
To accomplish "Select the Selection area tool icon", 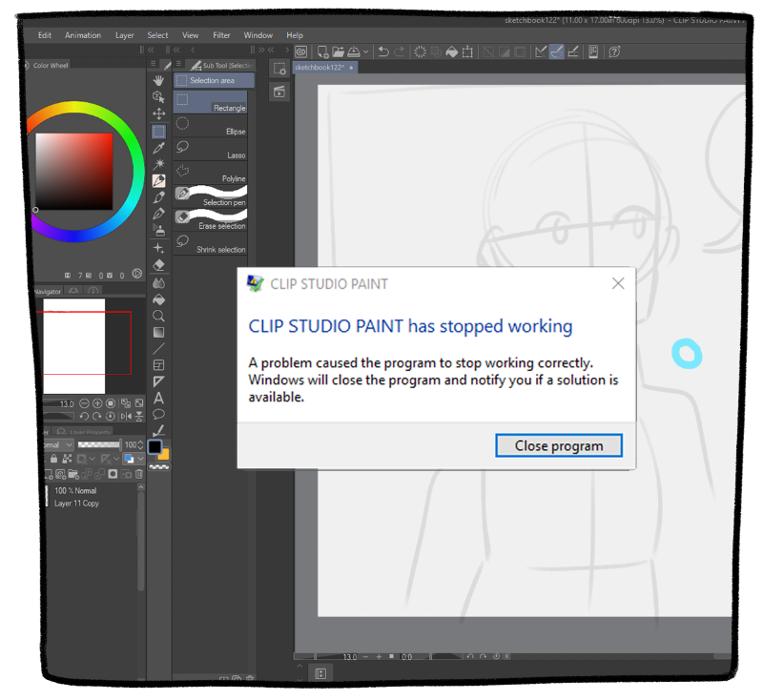I will point(158,132).
